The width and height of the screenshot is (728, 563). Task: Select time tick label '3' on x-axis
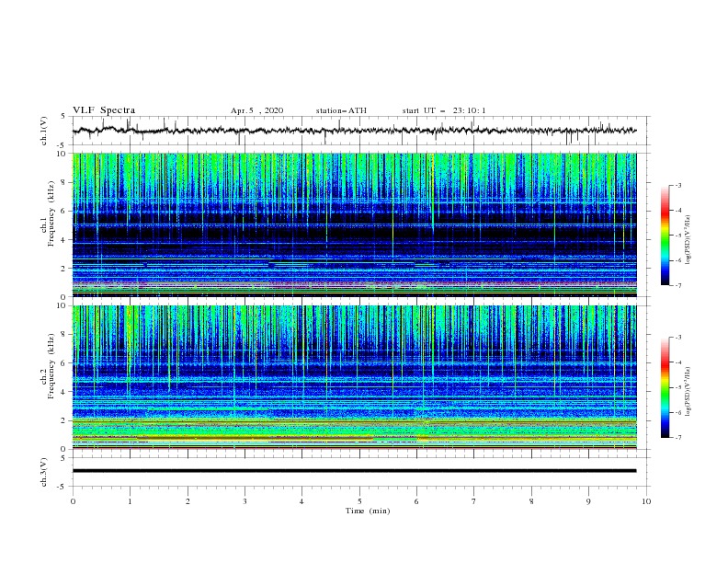click(245, 501)
